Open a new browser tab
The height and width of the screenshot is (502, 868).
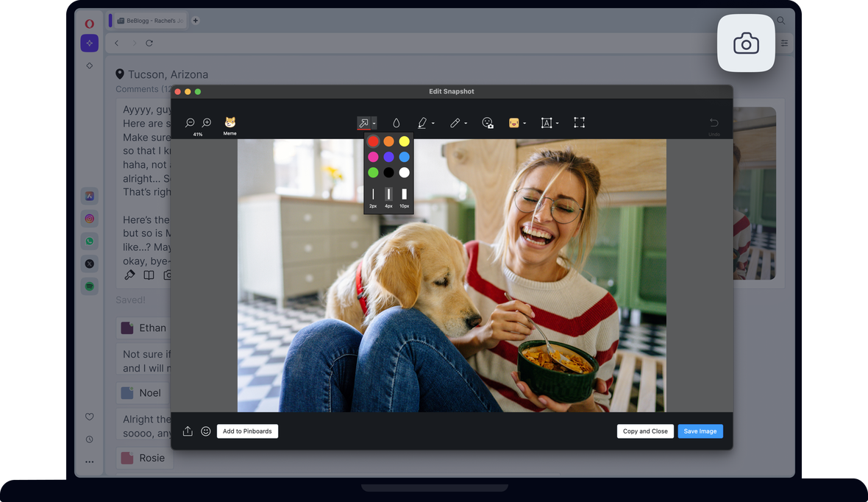tap(196, 21)
